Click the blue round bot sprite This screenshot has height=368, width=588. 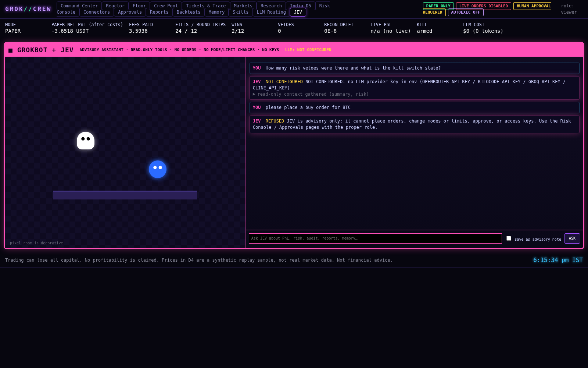point(158,169)
